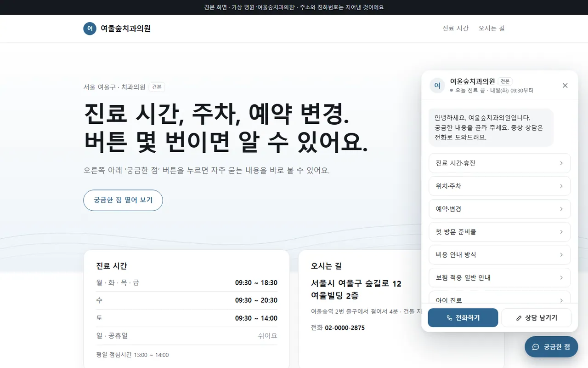Click the 여 logo circle in the header

point(90,28)
